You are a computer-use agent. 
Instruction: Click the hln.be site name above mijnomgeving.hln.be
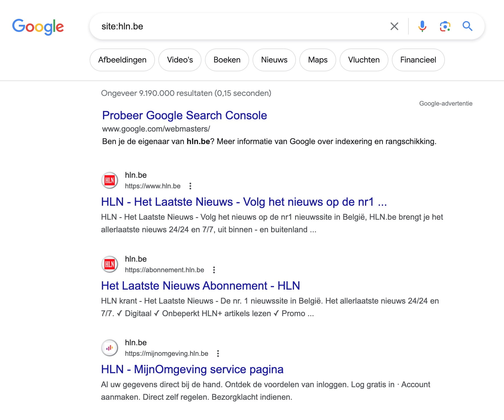point(136,342)
